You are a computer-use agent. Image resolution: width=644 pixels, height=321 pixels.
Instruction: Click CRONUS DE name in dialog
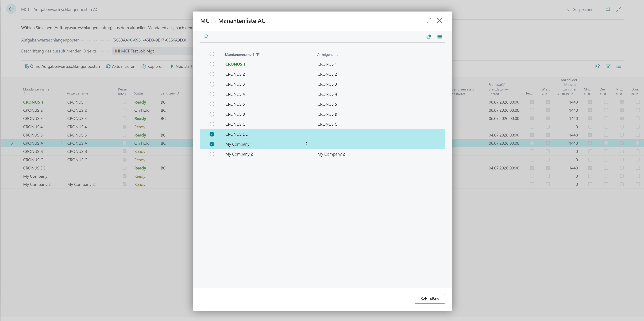[x=236, y=134]
